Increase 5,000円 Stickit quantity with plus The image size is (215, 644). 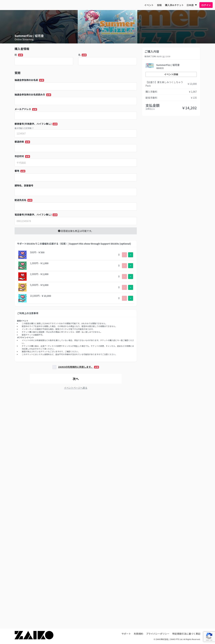point(130,287)
